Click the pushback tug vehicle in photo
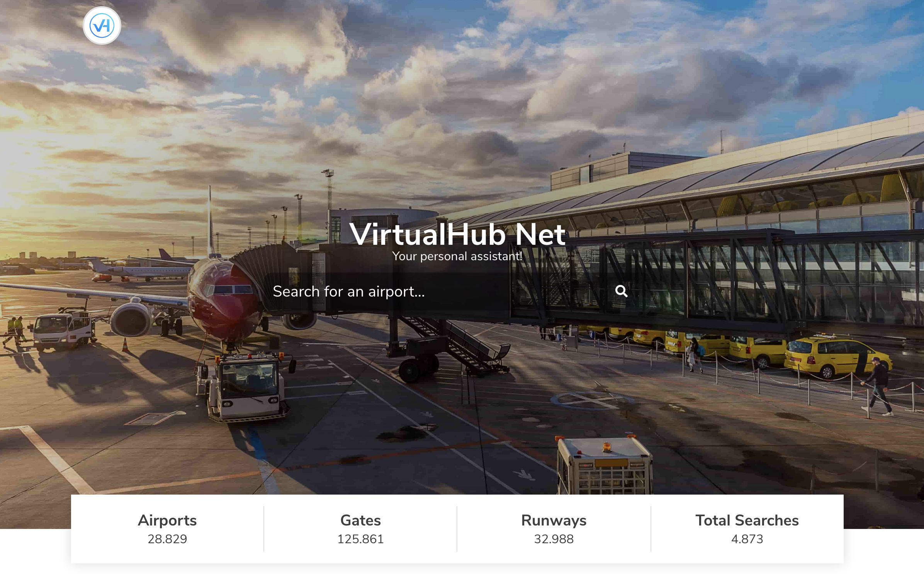924x583 pixels. coord(244,386)
